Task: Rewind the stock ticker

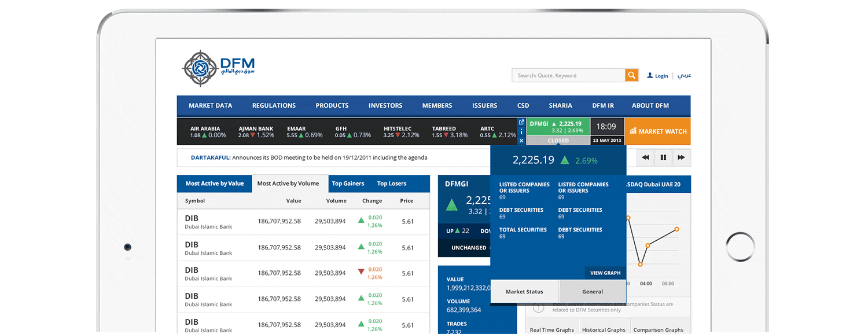Action: pyautogui.click(x=645, y=157)
